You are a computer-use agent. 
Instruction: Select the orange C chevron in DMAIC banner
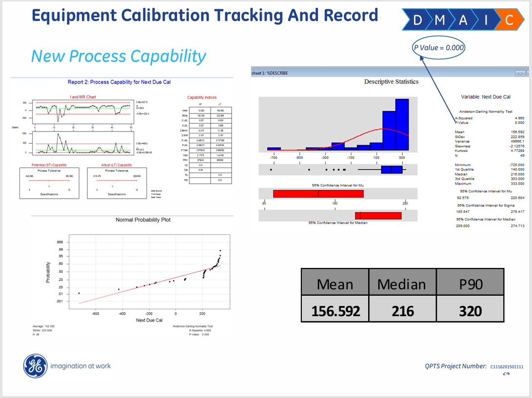pyautogui.click(x=510, y=19)
